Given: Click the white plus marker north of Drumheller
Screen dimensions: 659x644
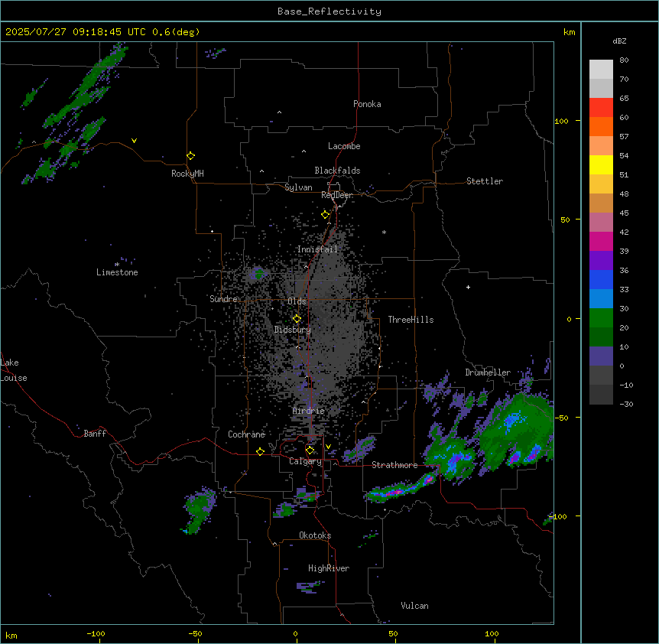Looking at the screenshot, I should (x=468, y=287).
